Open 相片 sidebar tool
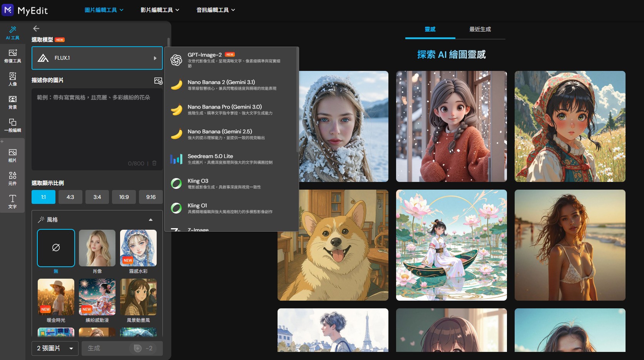 13,156
